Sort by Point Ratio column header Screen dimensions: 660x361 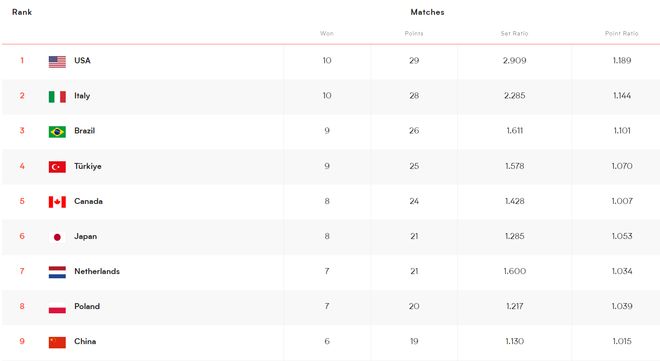click(x=622, y=33)
